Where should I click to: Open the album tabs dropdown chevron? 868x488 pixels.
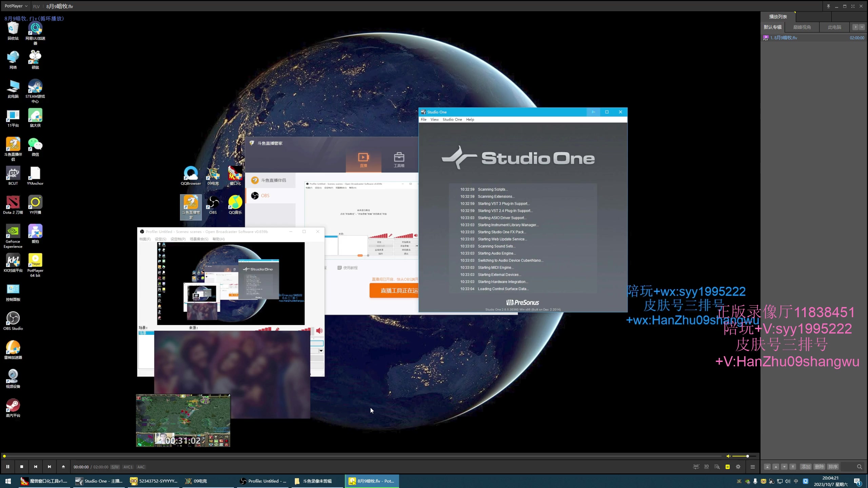pyautogui.click(x=862, y=27)
